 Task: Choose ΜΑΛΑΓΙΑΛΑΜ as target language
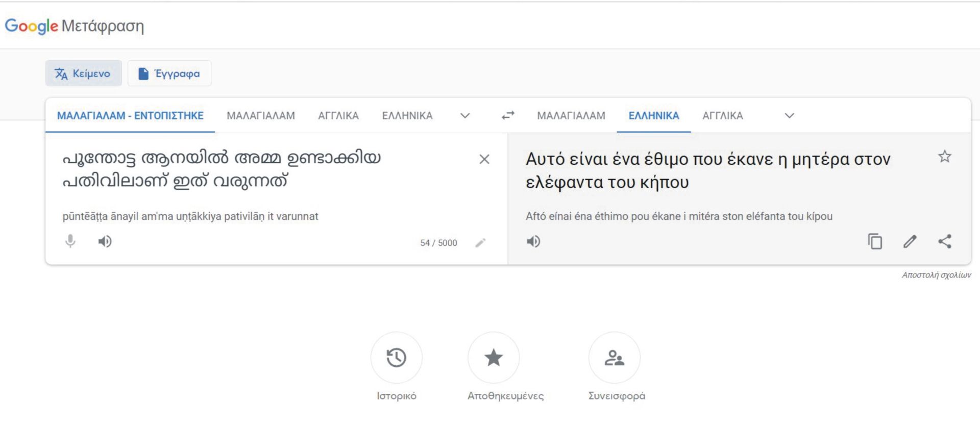(571, 116)
